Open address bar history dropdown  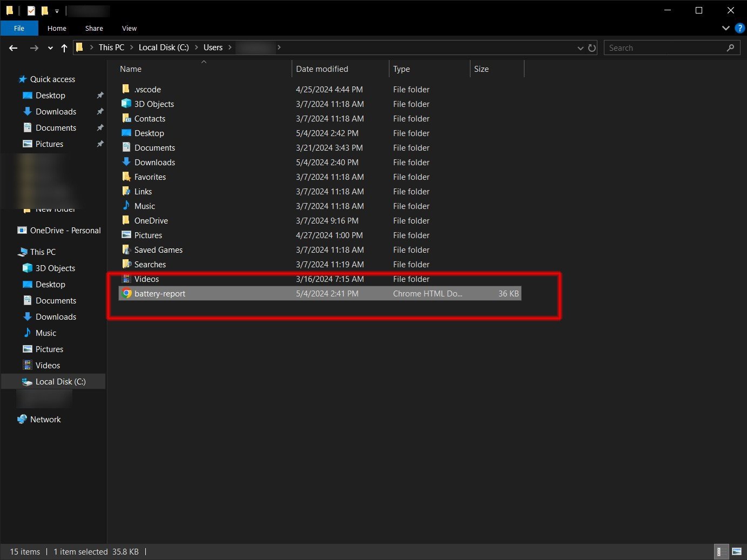click(x=580, y=48)
